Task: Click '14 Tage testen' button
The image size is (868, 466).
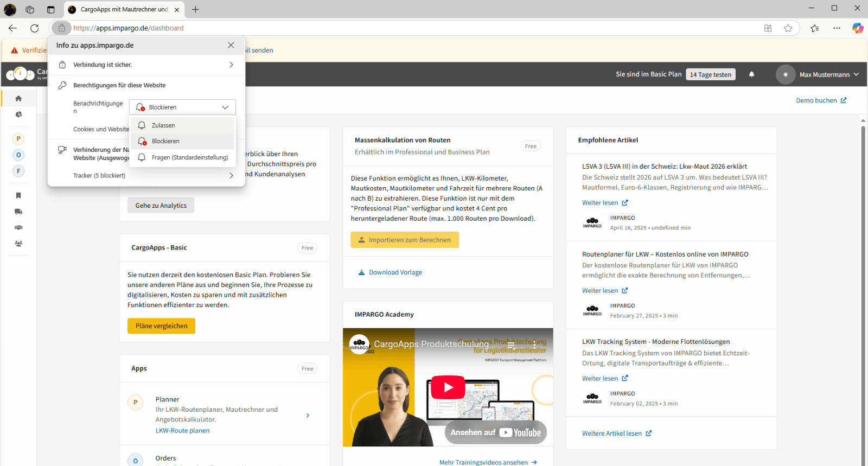Action: click(x=711, y=75)
